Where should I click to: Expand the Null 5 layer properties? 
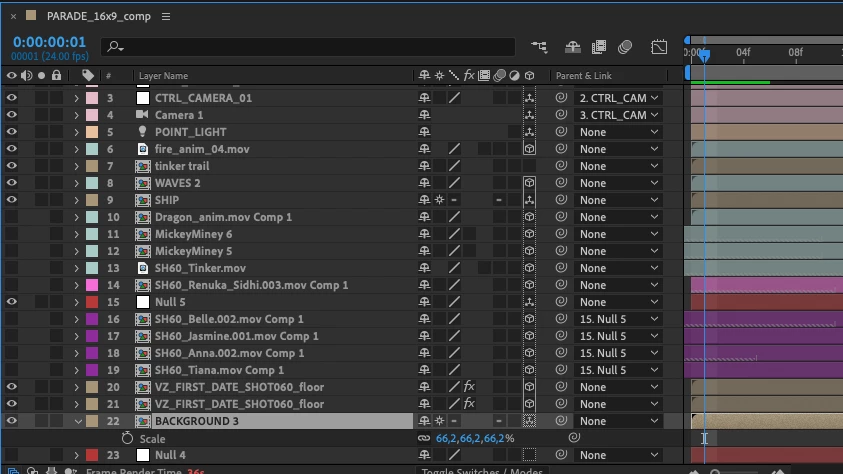coord(76,302)
